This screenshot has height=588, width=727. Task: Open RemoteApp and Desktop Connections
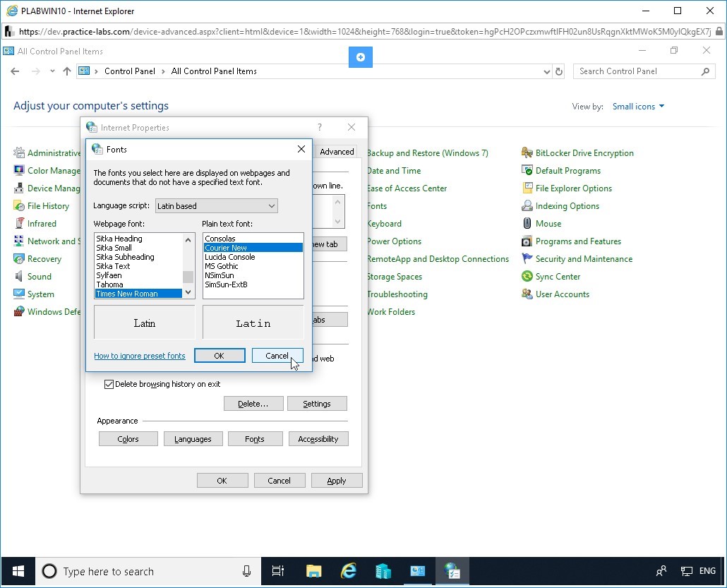tap(438, 258)
